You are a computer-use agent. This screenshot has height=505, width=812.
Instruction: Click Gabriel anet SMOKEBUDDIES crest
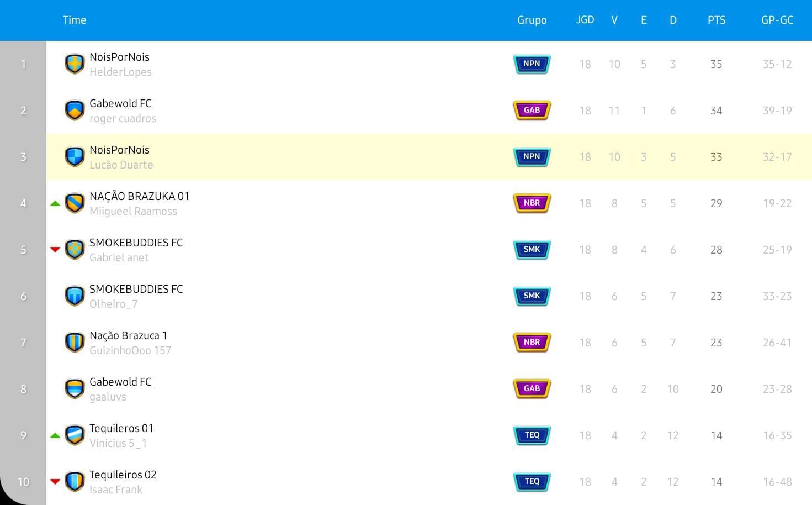[x=75, y=250]
